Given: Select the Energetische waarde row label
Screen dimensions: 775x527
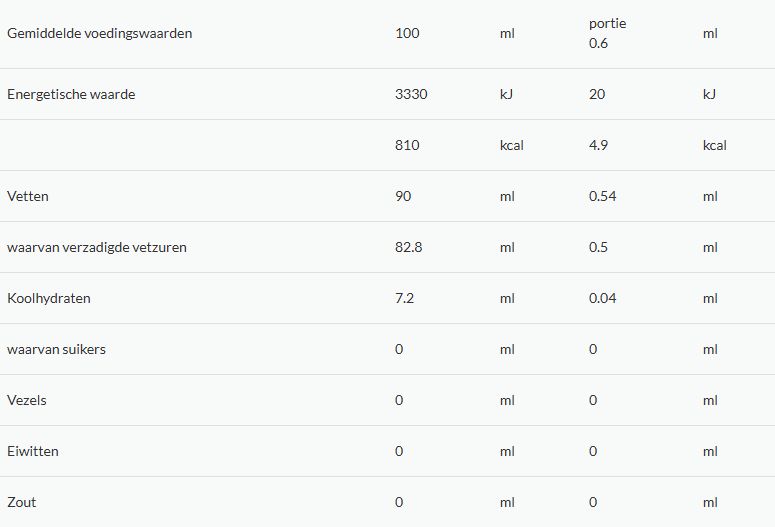Looking at the screenshot, I should tap(71, 94).
